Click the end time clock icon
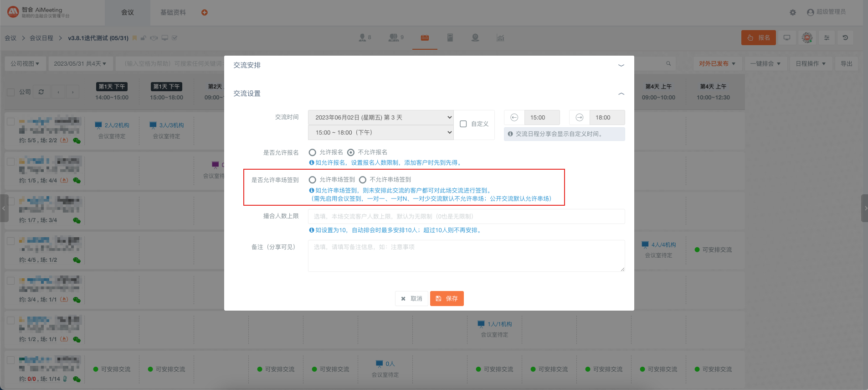 579,118
